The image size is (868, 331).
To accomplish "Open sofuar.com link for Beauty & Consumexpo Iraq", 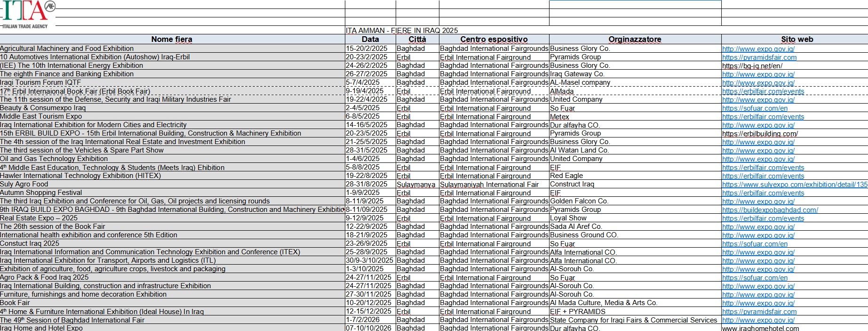I will (755, 108).
